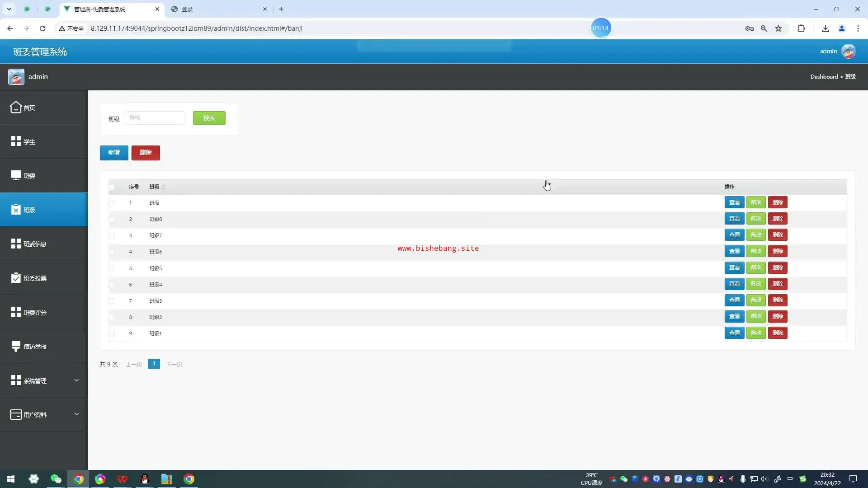The image size is (868, 488).
Task: Click the blue 新增 button
Action: click(114, 153)
